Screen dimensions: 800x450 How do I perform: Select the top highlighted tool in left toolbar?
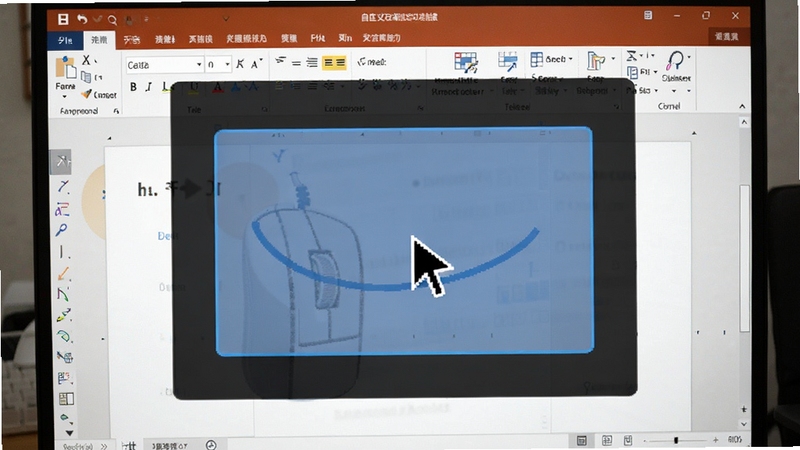[62, 162]
